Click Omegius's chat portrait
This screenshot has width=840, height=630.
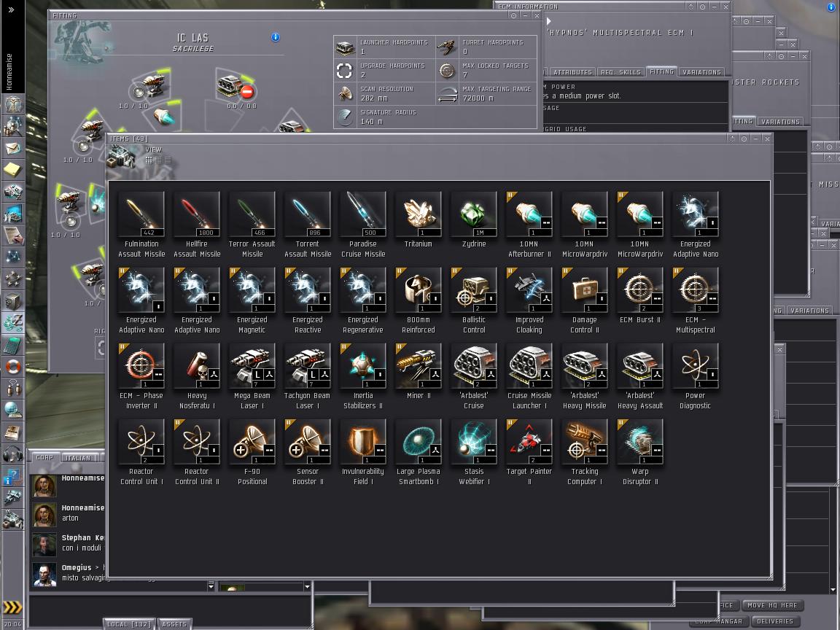point(44,575)
